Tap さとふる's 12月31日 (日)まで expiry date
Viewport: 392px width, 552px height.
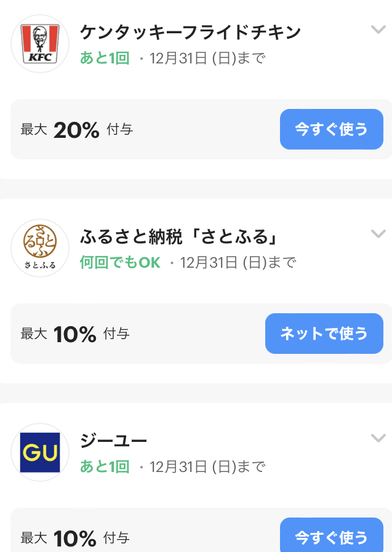[x=238, y=262]
